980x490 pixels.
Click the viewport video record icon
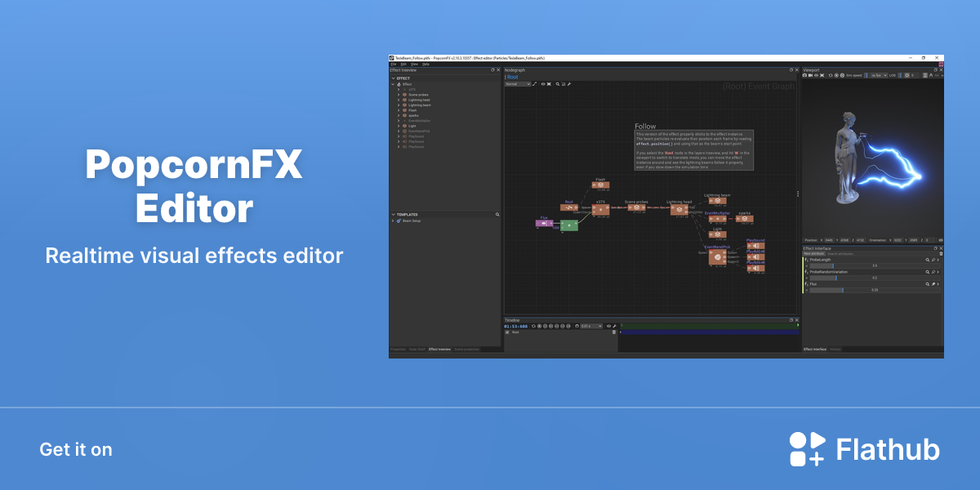[810, 75]
